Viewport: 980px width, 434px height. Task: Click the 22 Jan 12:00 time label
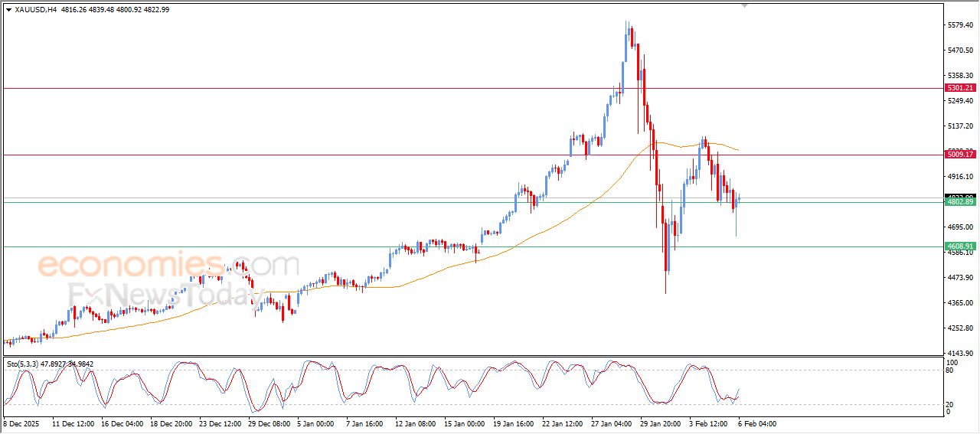tap(563, 423)
